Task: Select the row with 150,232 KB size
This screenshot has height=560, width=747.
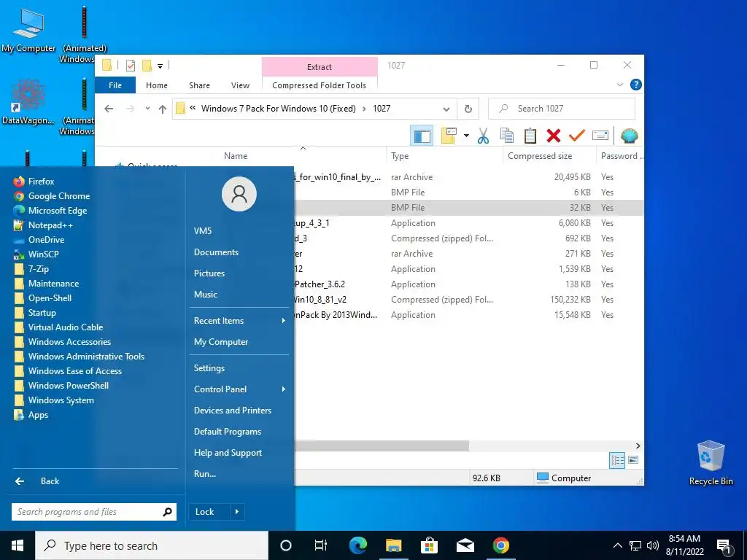Action: click(x=469, y=300)
